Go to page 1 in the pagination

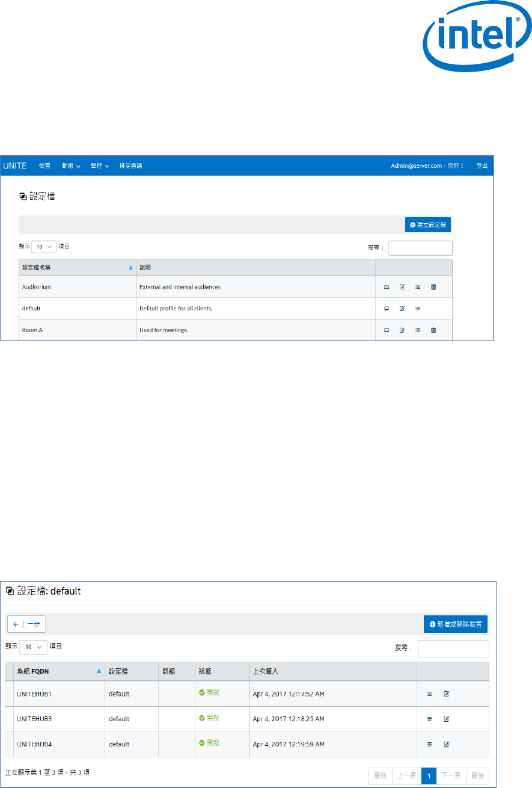click(429, 776)
